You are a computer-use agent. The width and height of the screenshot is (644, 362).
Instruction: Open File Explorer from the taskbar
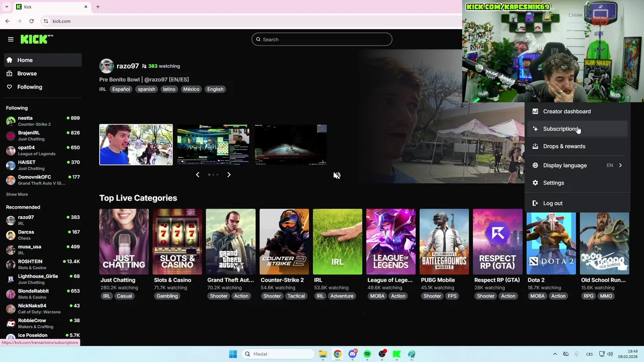tap(323, 354)
